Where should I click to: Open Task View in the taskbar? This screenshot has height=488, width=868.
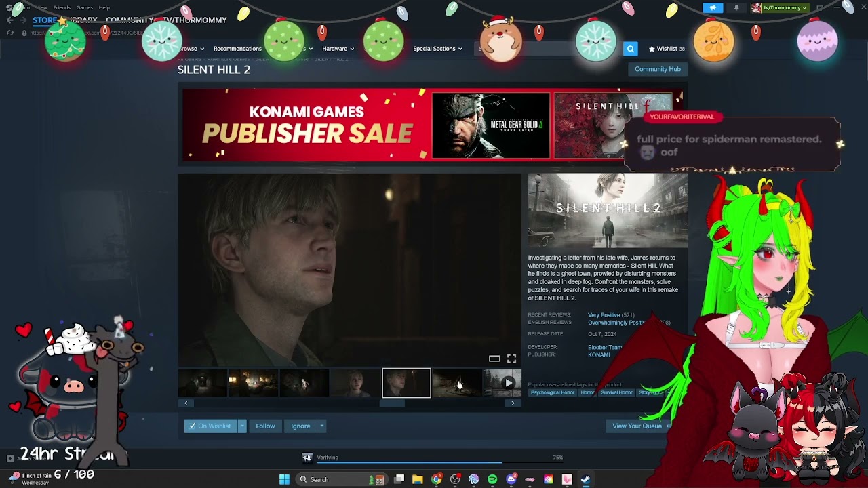tap(399, 480)
